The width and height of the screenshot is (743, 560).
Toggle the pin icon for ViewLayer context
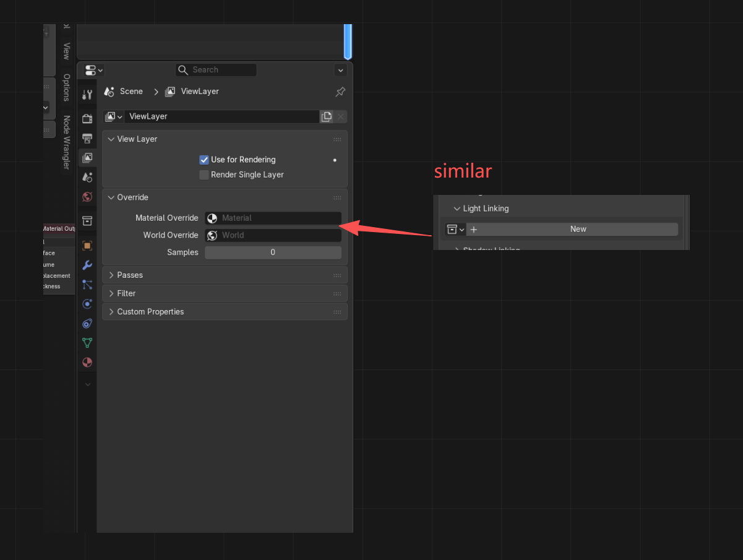coord(340,92)
